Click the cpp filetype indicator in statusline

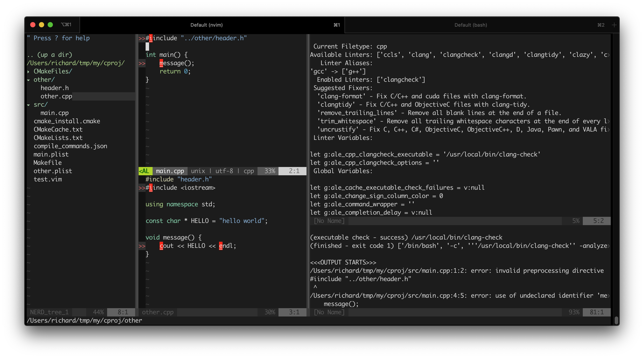[249, 171]
